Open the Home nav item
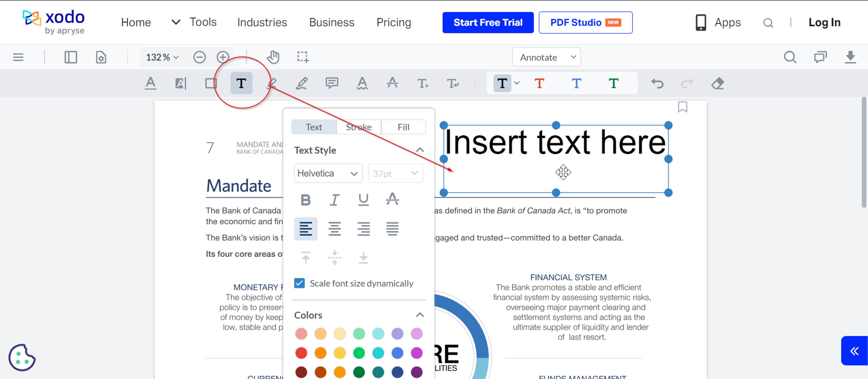The image size is (868, 379). pos(136,23)
